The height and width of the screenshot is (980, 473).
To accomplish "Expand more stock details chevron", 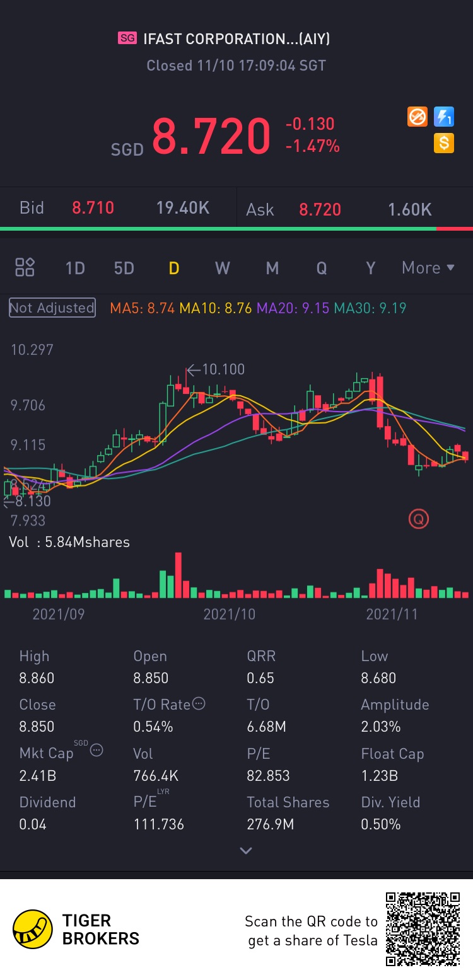I will click(x=246, y=850).
